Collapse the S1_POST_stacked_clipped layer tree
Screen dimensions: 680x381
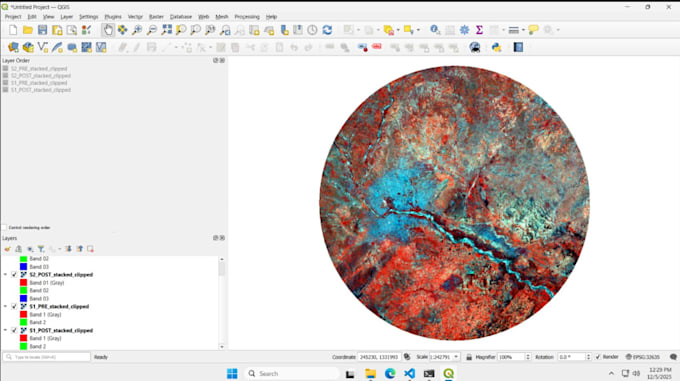[6, 330]
